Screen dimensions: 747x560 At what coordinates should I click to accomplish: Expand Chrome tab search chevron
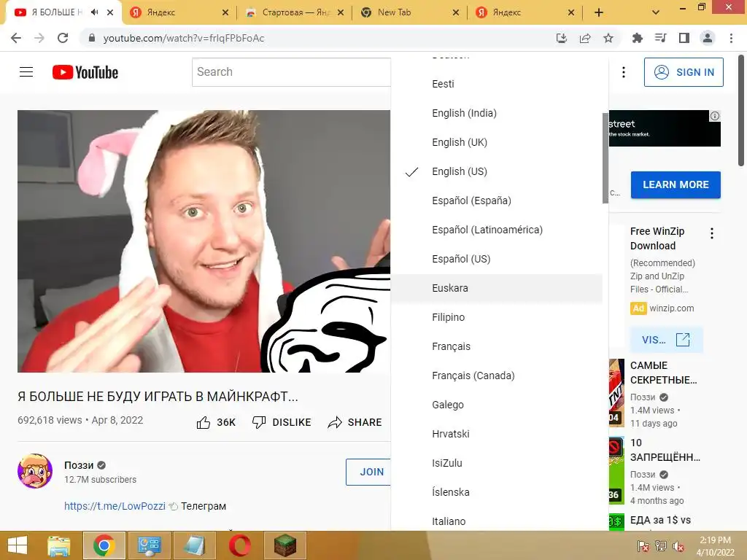coord(656,13)
